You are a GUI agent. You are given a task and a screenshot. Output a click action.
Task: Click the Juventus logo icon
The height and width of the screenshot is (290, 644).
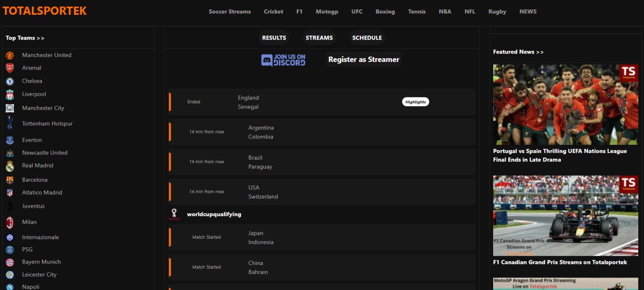[10, 206]
